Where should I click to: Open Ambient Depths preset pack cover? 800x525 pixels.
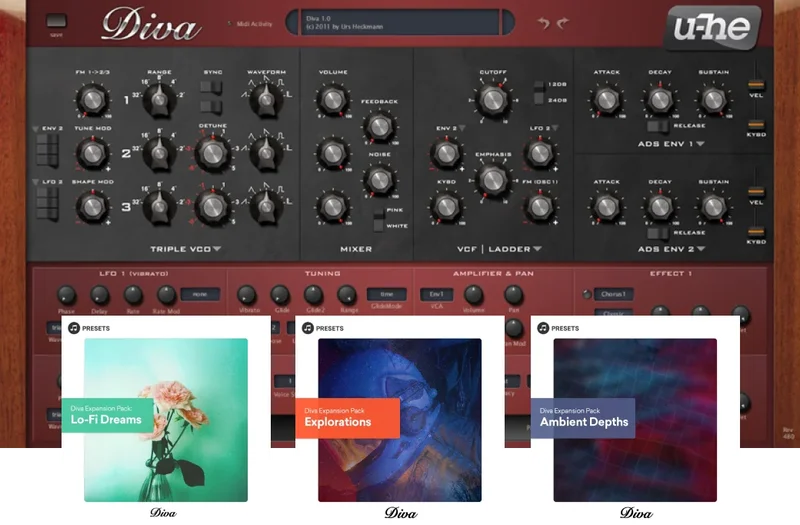point(635,420)
